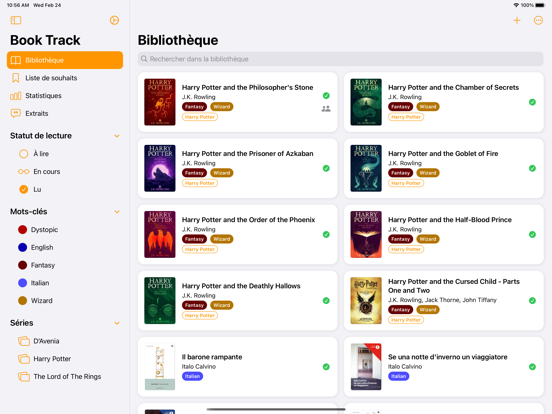Open Chamber of Secrets book cover
This screenshot has width=552, height=414.
[366, 102]
